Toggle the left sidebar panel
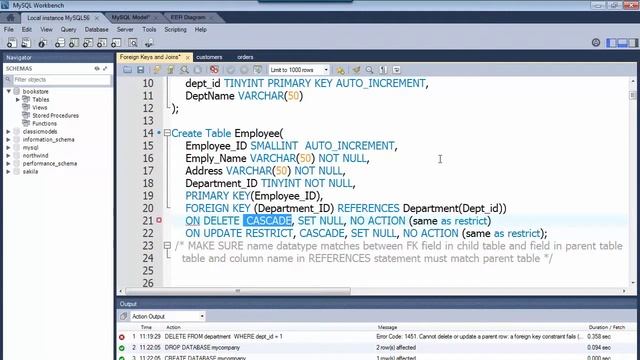Viewport: 640px width, 360px height. 612,42
